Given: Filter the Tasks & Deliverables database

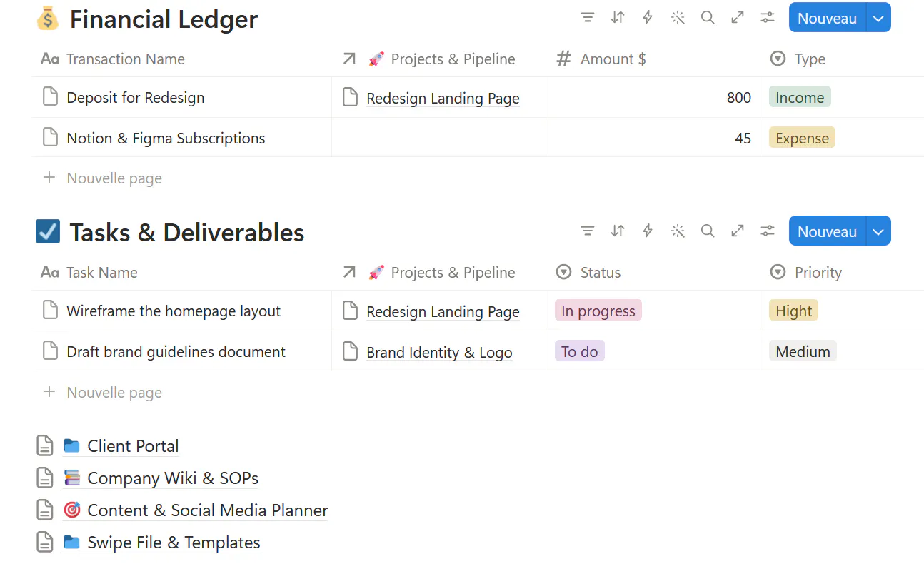Looking at the screenshot, I should pyautogui.click(x=588, y=231).
